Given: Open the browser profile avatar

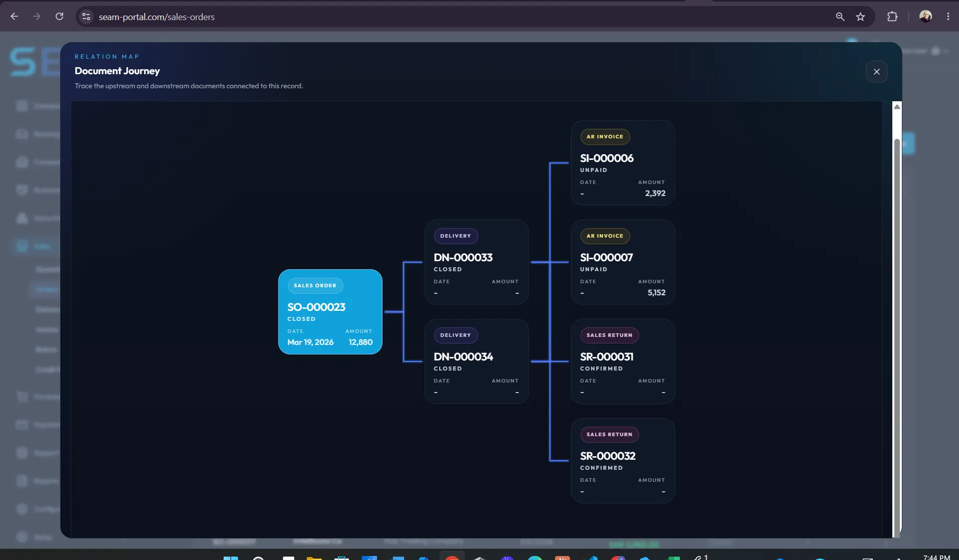Looking at the screenshot, I should [925, 17].
